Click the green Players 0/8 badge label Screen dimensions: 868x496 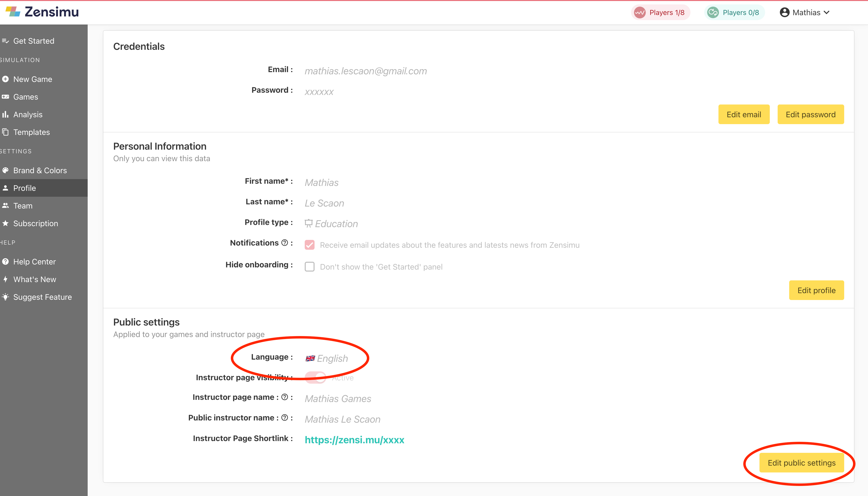pos(741,13)
